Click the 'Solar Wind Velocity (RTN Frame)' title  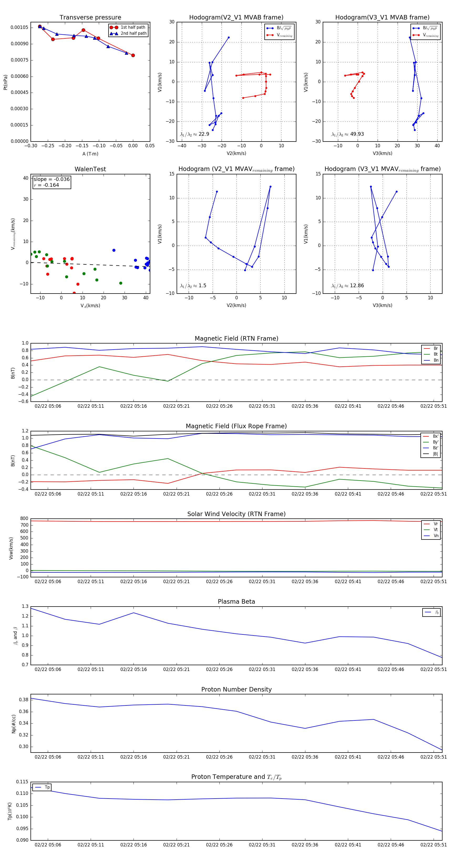(236, 514)
